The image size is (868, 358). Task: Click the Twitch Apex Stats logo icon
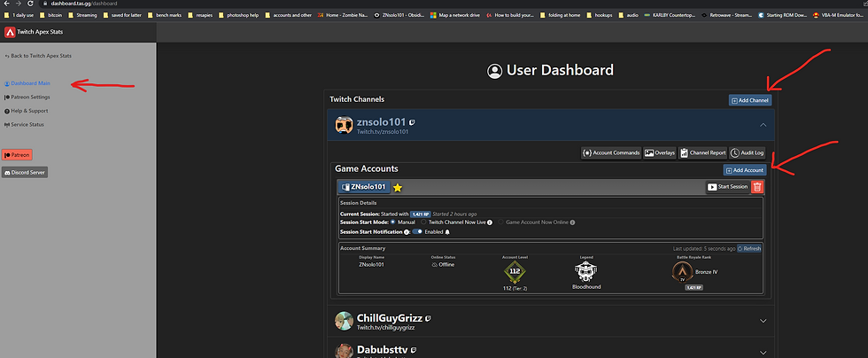10,32
